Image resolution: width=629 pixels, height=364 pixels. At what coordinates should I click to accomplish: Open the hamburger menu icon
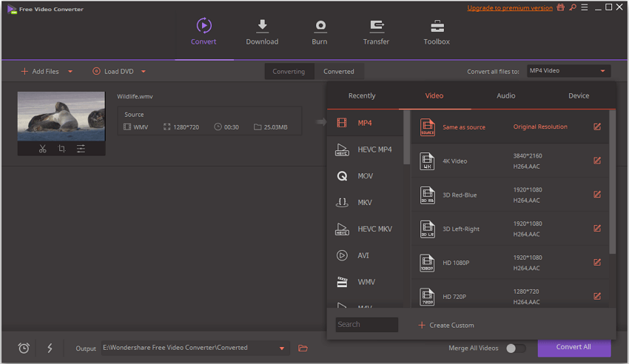coord(585,7)
